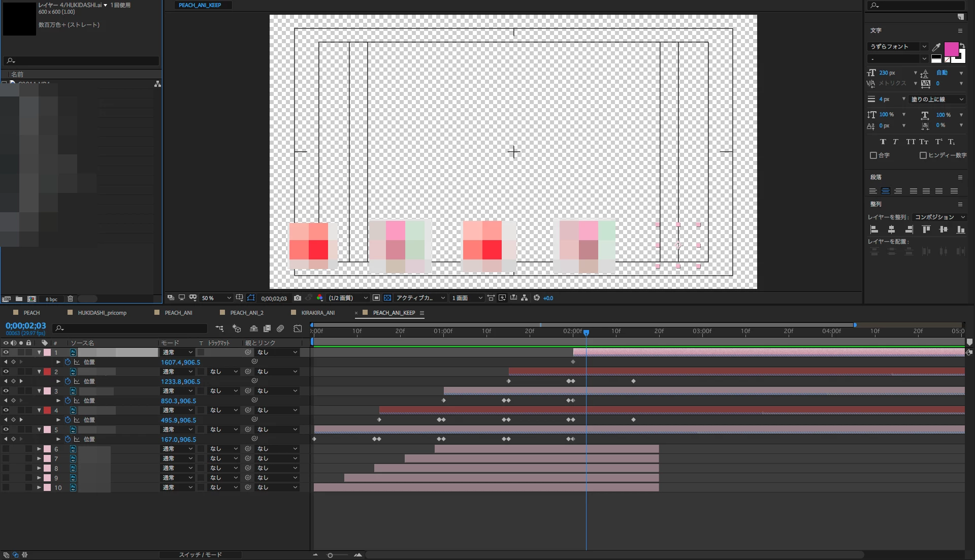
Task: Open the 50% magnification dropdown
Action: pyautogui.click(x=216, y=298)
